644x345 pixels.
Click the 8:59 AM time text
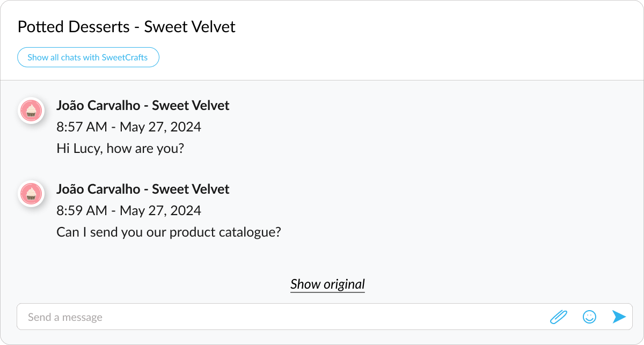(x=82, y=211)
